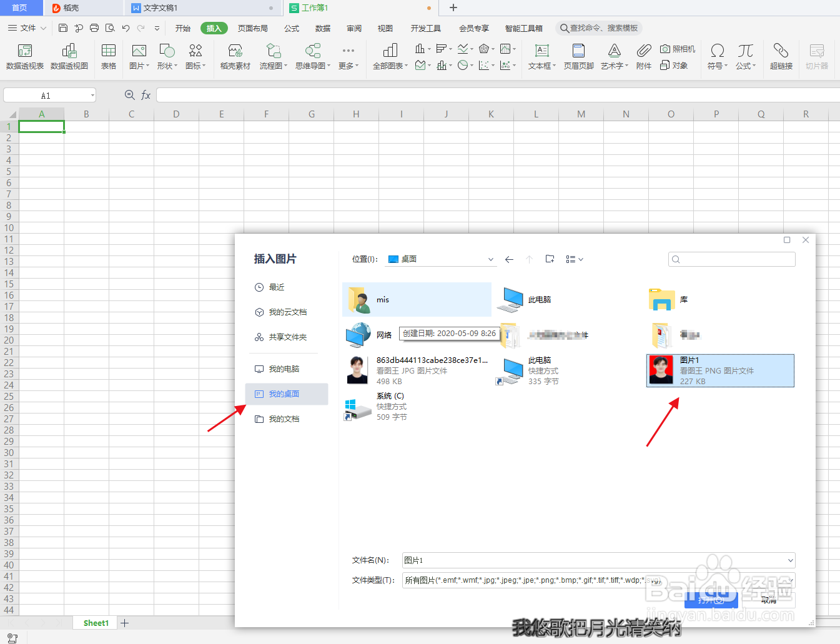Expand the 文件 menu dropdown arrow
This screenshot has height=644, width=840.
pos(44,28)
